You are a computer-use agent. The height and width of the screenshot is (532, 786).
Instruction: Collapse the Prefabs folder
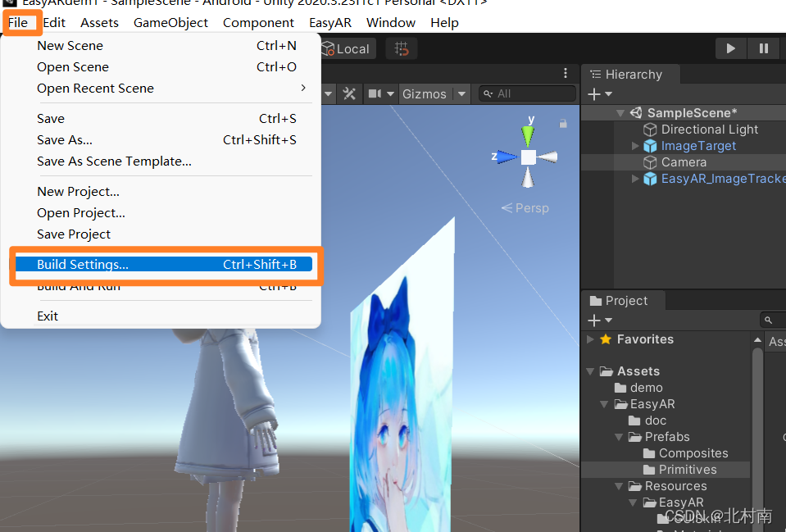(x=619, y=437)
